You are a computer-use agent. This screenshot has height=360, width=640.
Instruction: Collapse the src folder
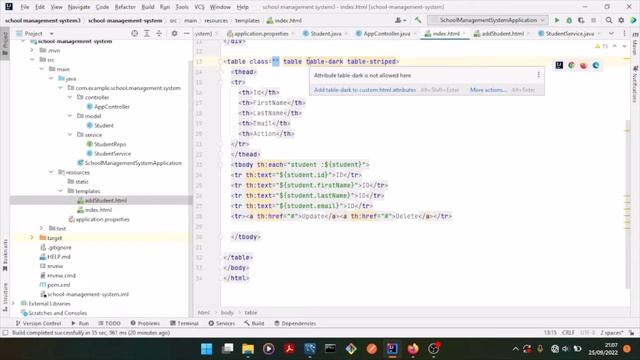coord(32,60)
